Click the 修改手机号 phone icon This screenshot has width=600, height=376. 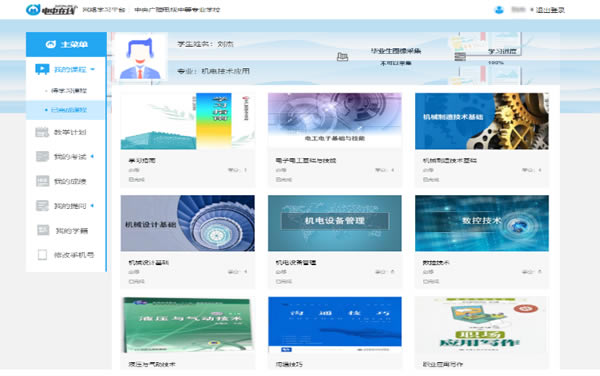coord(42,255)
